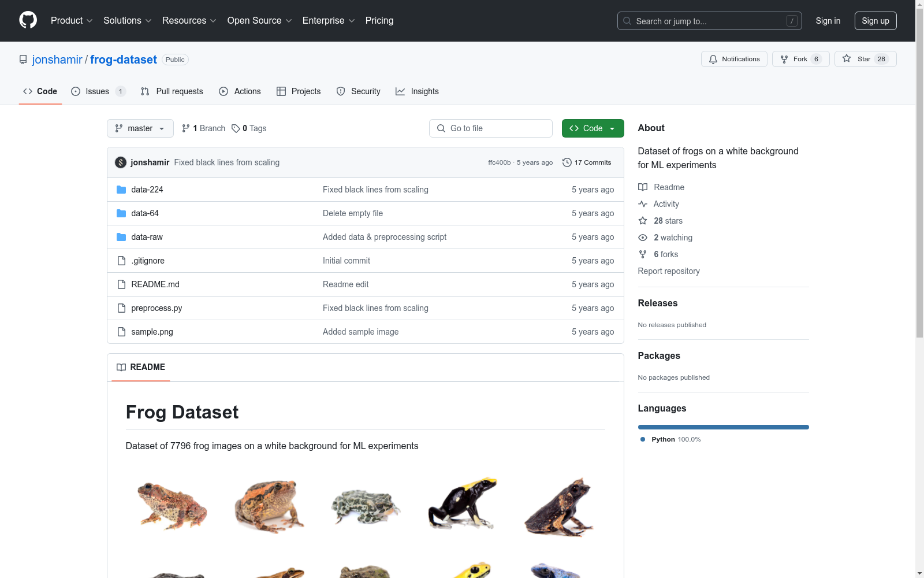Expand the Solutions menu

(x=127, y=20)
